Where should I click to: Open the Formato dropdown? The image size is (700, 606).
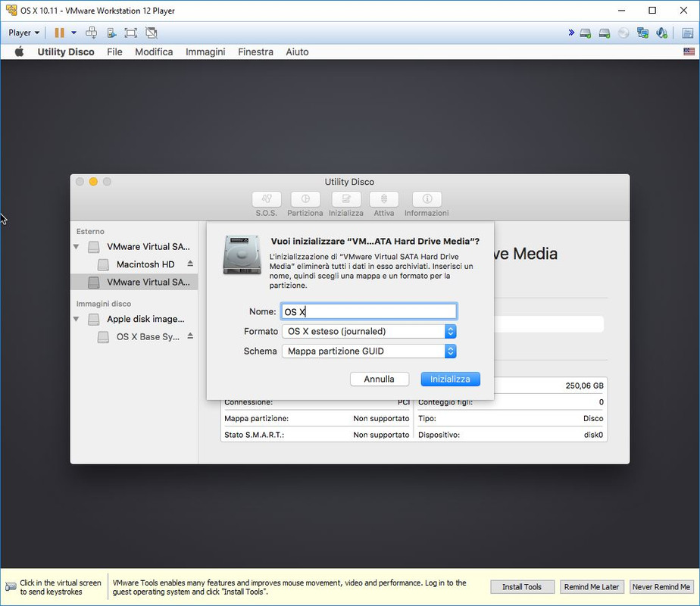tap(369, 331)
